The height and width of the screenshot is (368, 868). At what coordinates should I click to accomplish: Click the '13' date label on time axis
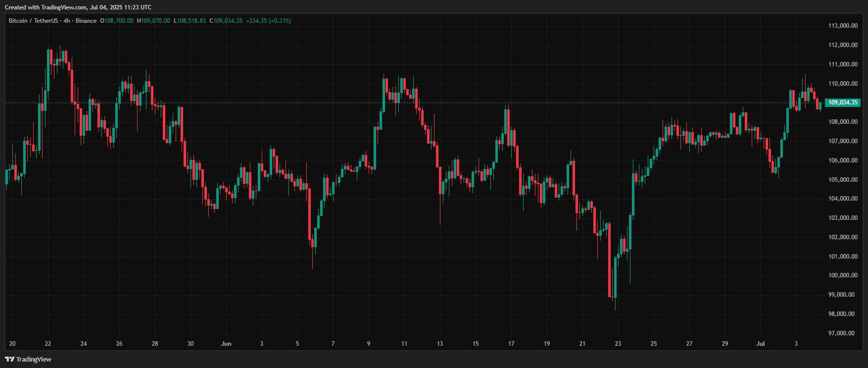pyautogui.click(x=440, y=344)
